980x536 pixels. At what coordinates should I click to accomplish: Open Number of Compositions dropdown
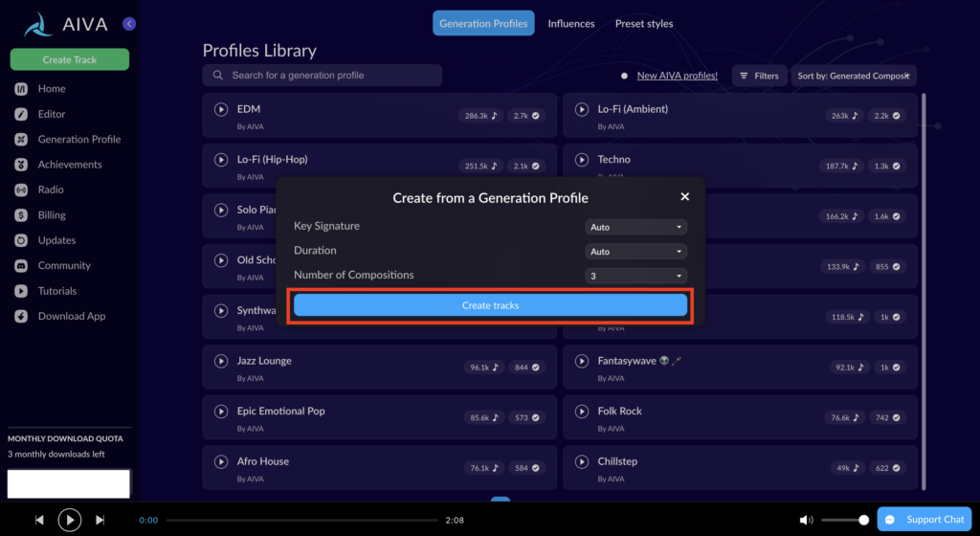635,276
